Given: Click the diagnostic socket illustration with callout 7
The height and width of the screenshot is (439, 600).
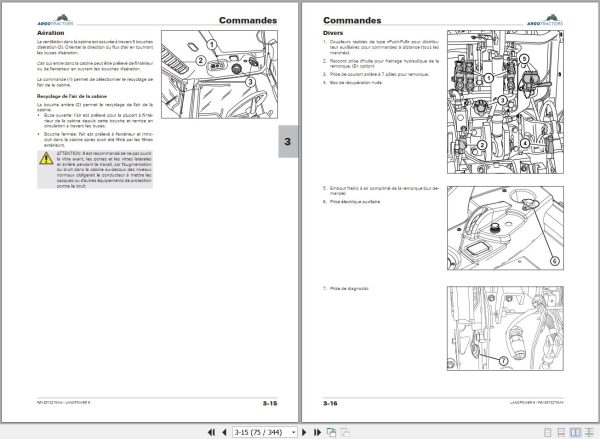Looking at the screenshot, I should click(x=505, y=328).
